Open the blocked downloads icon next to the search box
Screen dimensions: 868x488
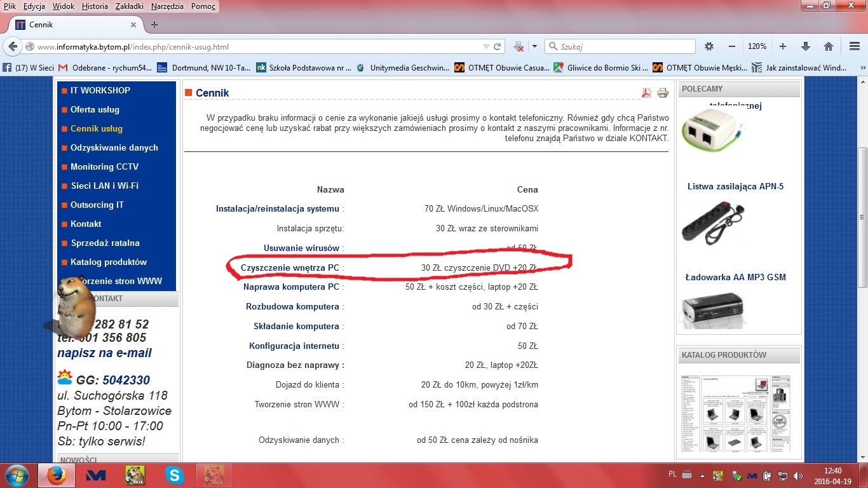pyautogui.click(x=519, y=46)
